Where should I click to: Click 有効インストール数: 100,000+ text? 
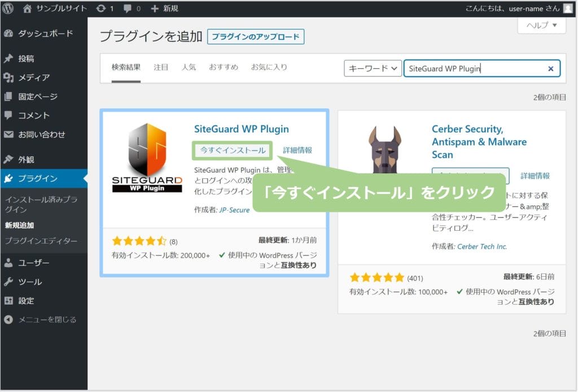399,292
